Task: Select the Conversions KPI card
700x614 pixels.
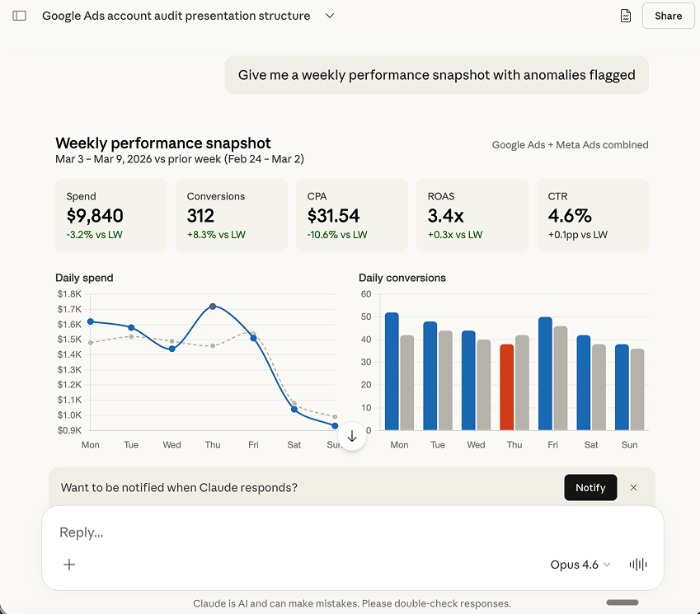Action: 232,215
